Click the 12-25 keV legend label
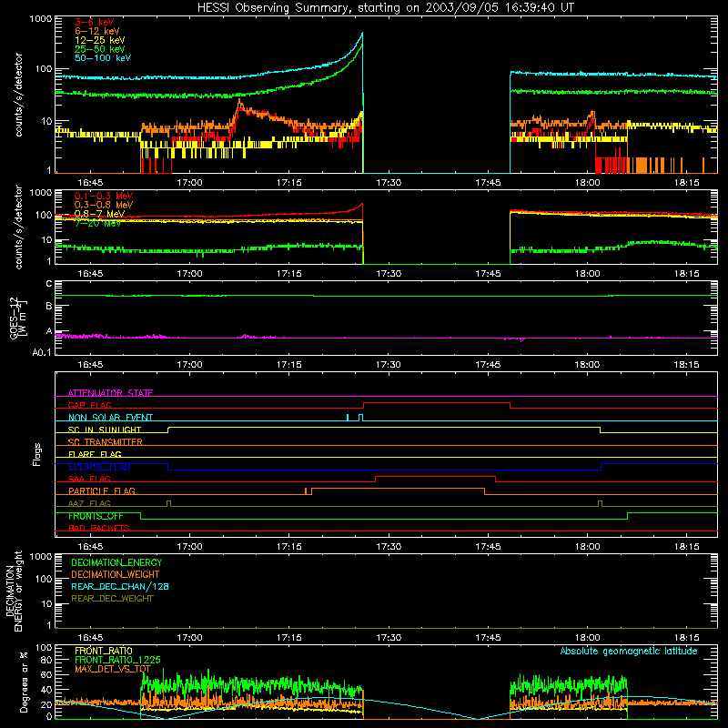This screenshot has height=728, width=728. tap(100, 40)
